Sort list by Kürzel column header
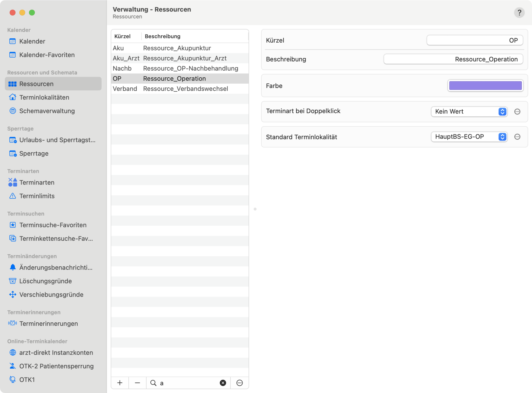 click(x=123, y=36)
